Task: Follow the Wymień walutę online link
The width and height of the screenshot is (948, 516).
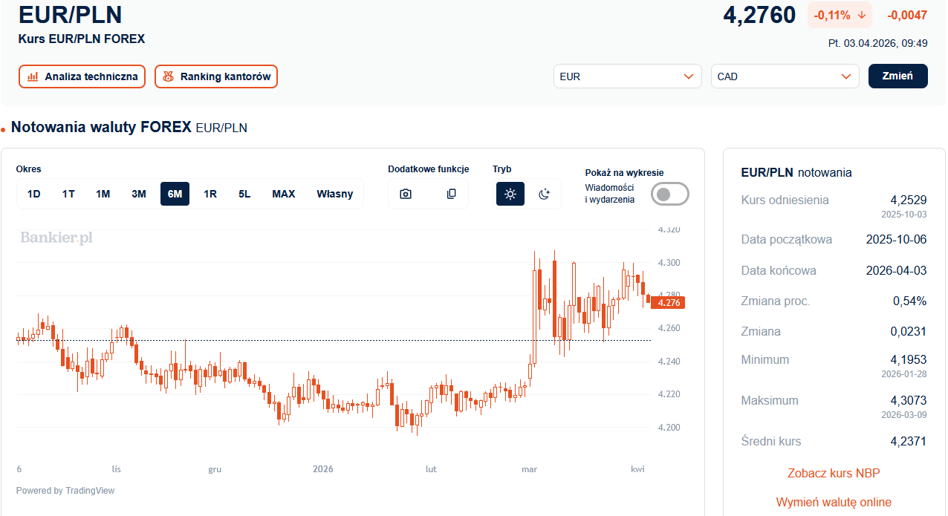Action: click(x=834, y=502)
